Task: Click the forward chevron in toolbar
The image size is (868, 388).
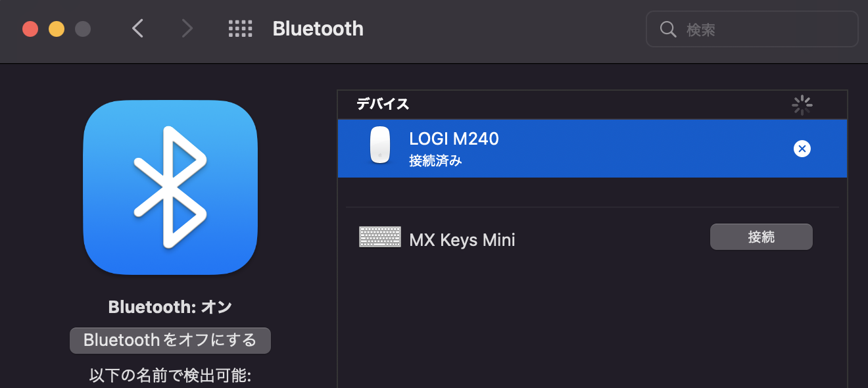Action: coord(187,29)
